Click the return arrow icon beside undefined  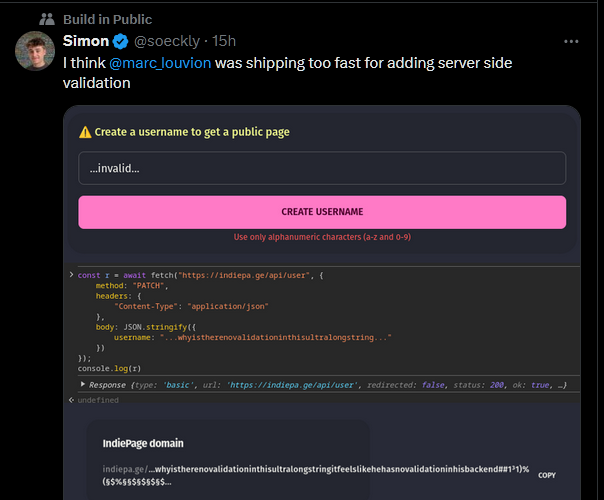(x=71, y=400)
